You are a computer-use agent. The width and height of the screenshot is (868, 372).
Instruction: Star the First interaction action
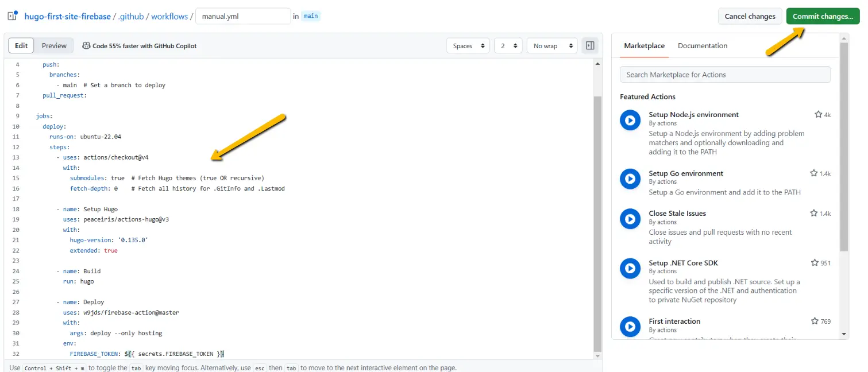click(814, 321)
